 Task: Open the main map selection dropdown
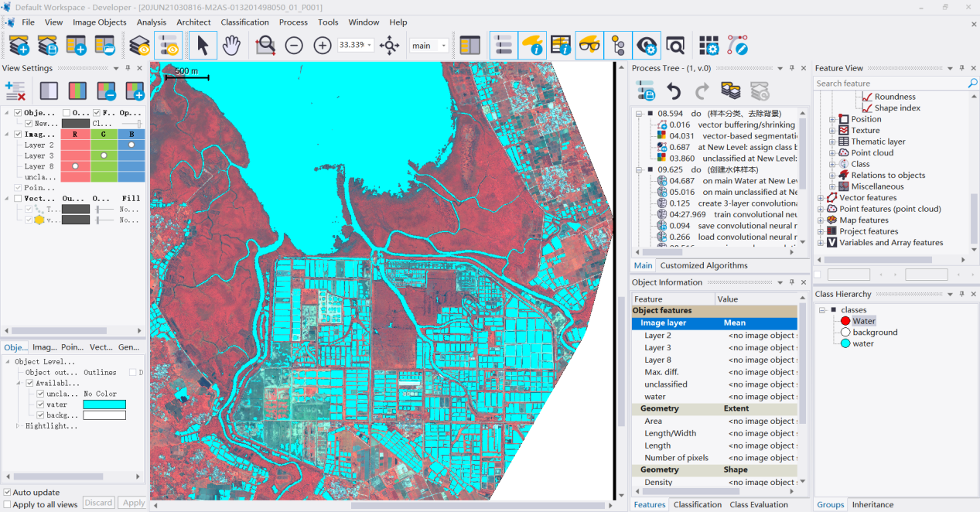[x=443, y=46]
